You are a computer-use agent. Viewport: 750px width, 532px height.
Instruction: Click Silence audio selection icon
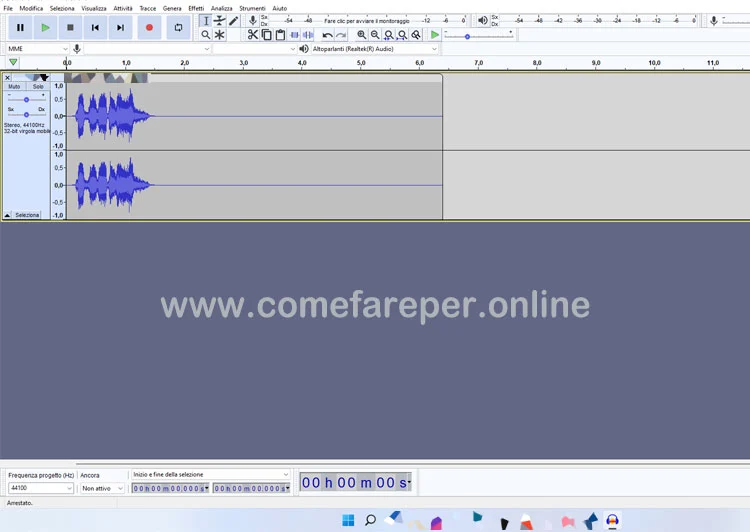309,34
